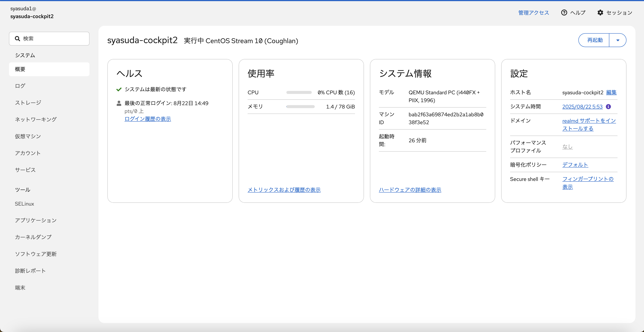Click the help question mark icon
Image resolution: width=644 pixels, height=332 pixels.
click(x=564, y=13)
